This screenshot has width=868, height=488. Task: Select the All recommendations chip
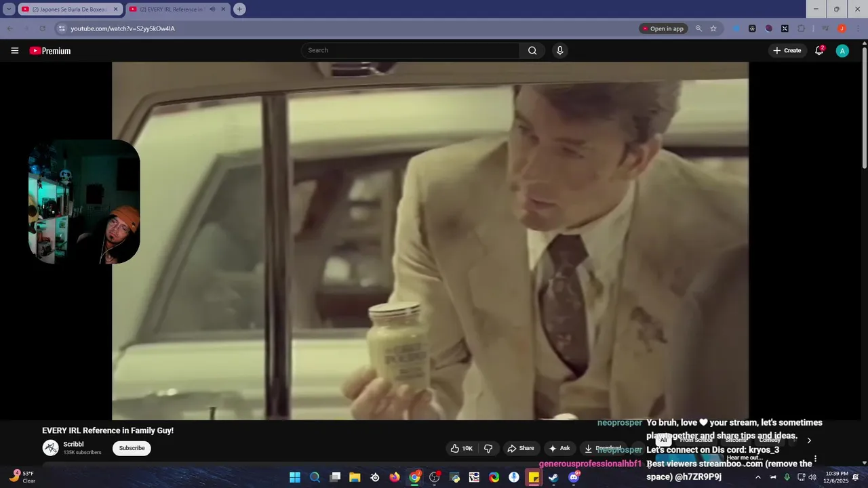pos(664,441)
